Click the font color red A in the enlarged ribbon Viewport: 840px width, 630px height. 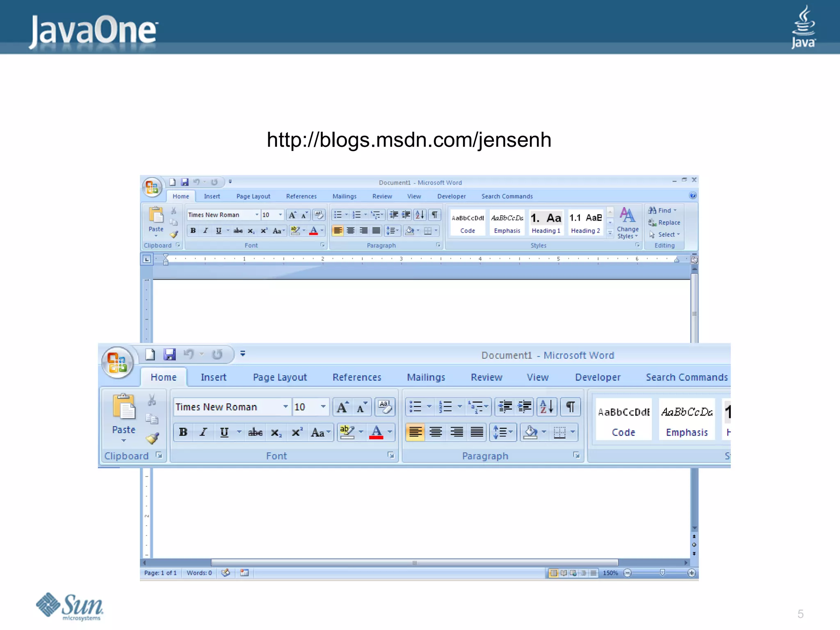(x=376, y=432)
